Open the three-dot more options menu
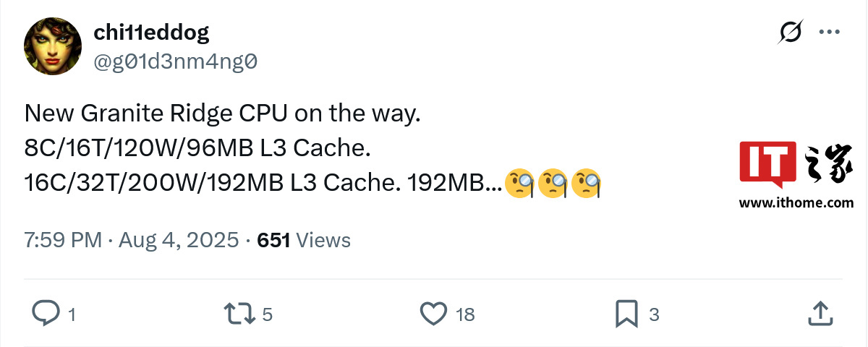Screen dimensions: 868x347 [x=828, y=33]
